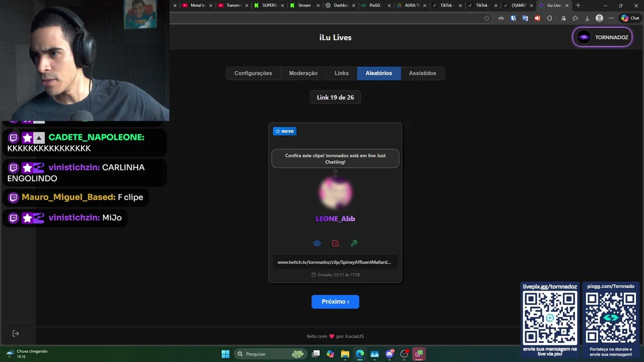Click the NOVO badge on the card
Image resolution: width=644 pixels, height=362 pixels.
pyautogui.click(x=285, y=131)
